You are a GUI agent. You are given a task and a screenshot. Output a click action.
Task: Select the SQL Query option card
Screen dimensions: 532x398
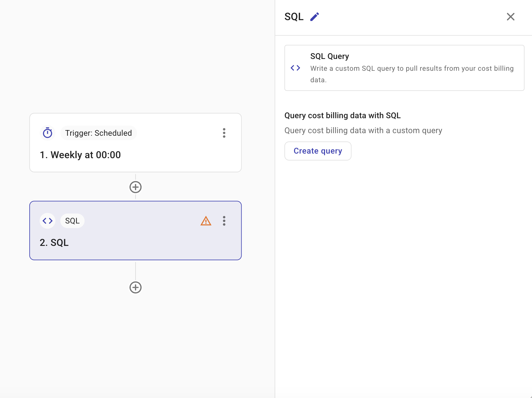[x=404, y=68]
